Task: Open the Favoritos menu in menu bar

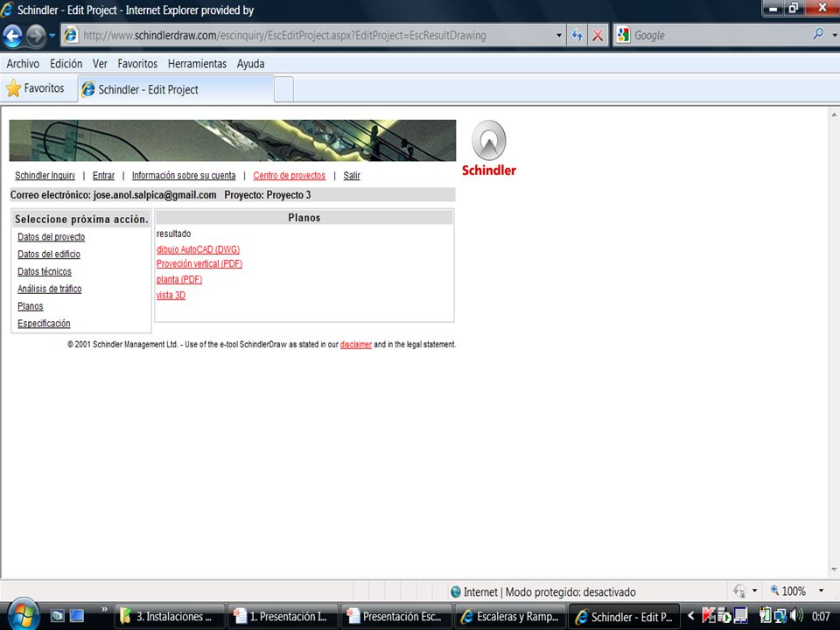Action: pos(137,64)
